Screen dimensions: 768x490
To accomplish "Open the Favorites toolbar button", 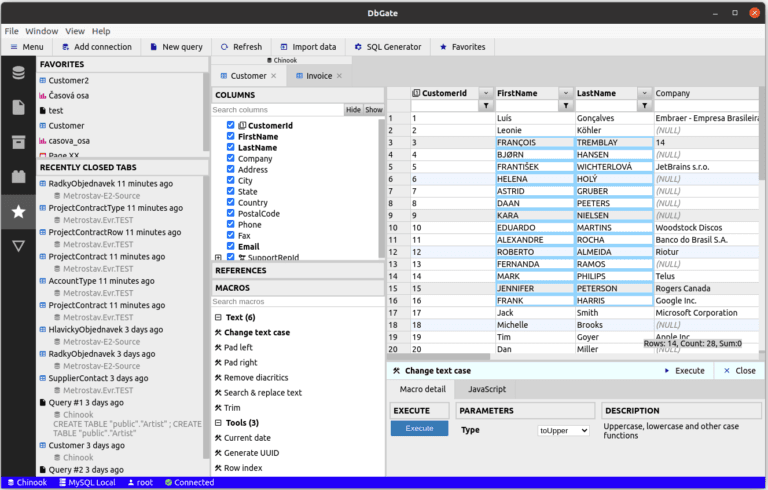I will 462,47.
